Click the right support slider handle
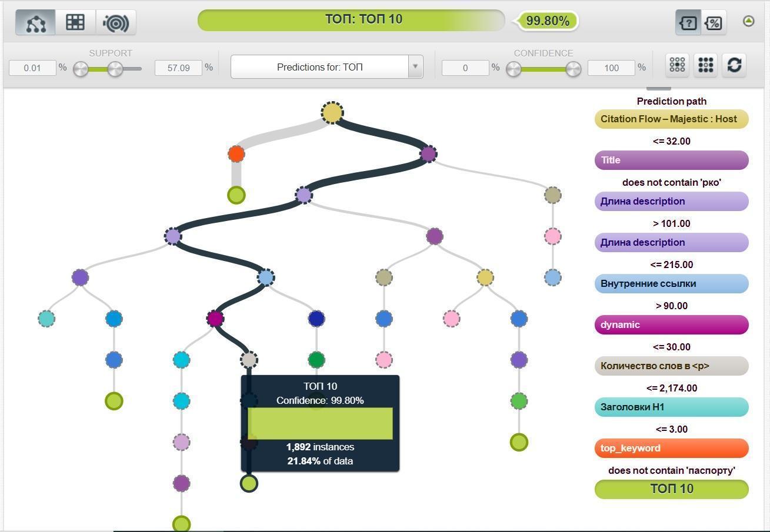Image resolution: width=770 pixels, height=532 pixels. pyautogui.click(x=115, y=69)
